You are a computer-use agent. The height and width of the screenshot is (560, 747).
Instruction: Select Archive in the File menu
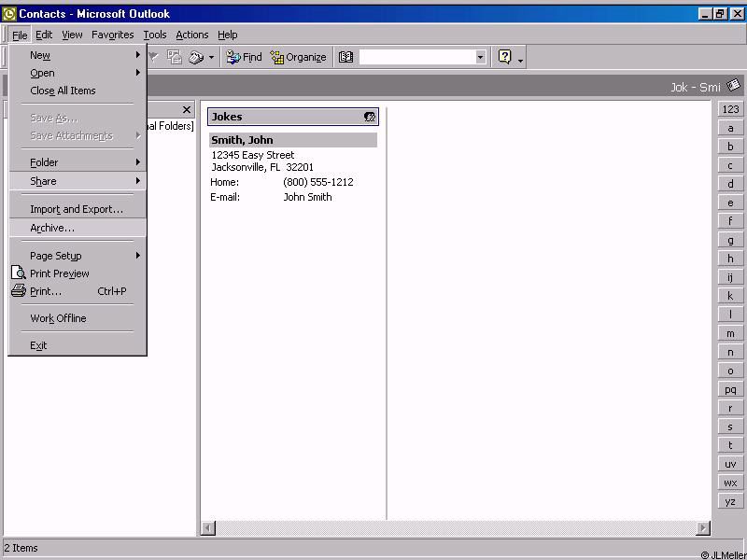pos(78,228)
